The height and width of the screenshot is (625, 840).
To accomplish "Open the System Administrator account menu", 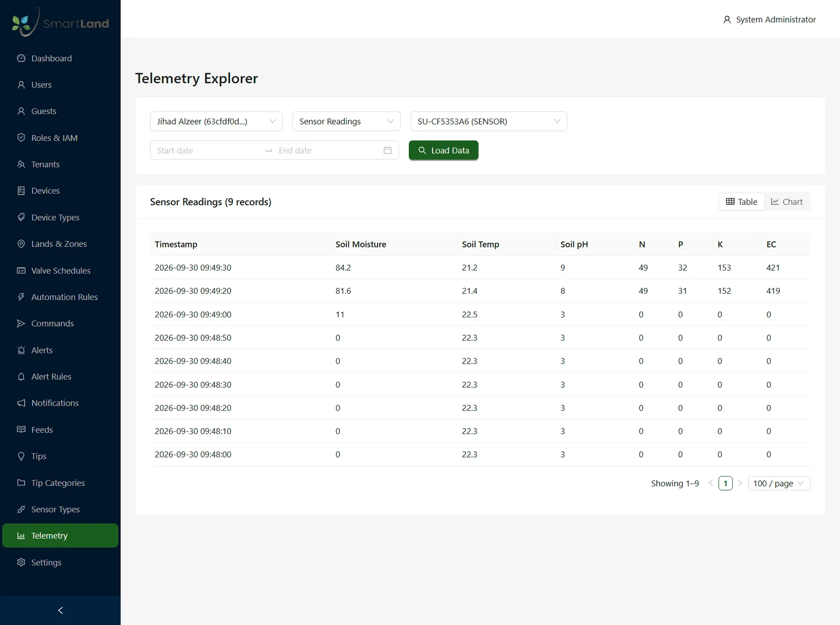I will [x=770, y=20].
